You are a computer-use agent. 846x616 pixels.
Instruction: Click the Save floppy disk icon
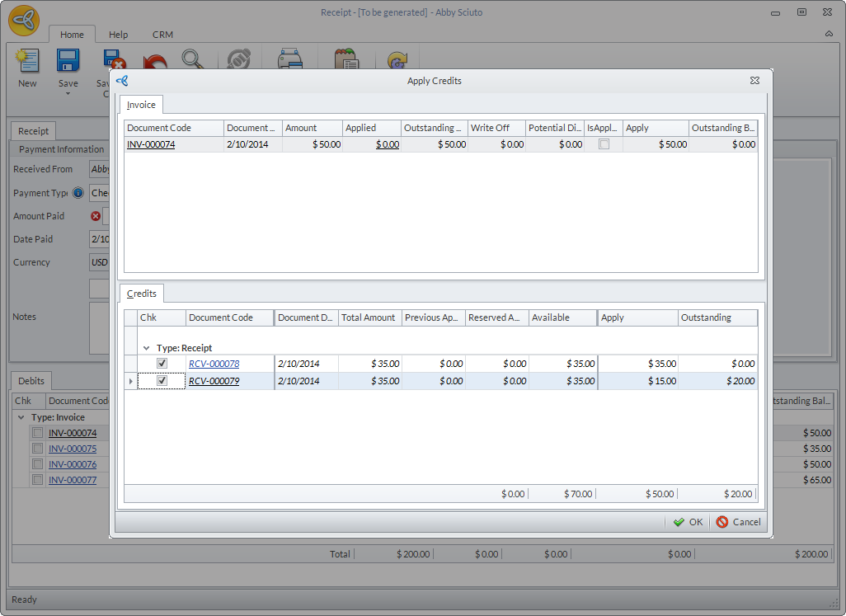pyautogui.click(x=68, y=61)
